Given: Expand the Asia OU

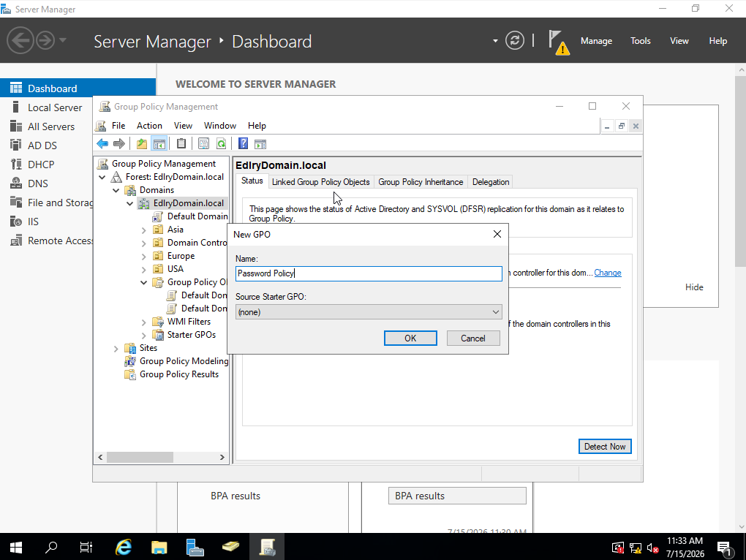Looking at the screenshot, I should tap(143, 230).
